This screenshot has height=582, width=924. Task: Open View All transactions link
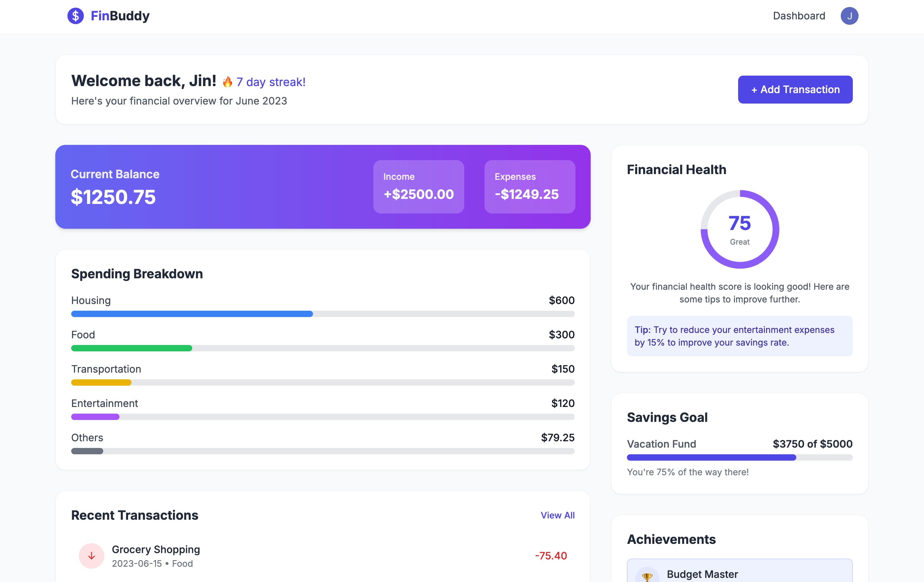558,515
